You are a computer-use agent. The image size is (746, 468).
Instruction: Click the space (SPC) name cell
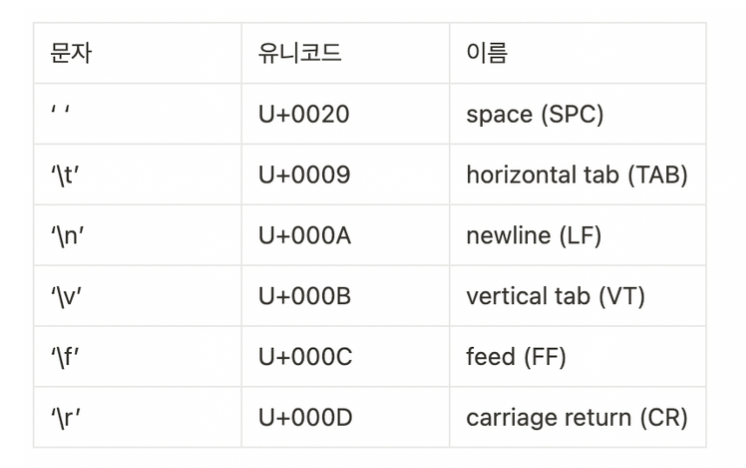[x=578, y=114]
